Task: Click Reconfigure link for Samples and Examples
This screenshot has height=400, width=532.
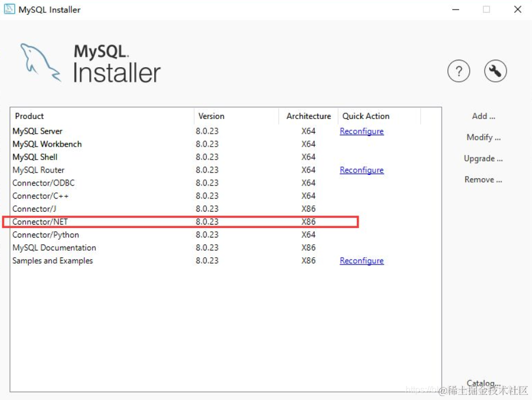Action: click(x=361, y=261)
